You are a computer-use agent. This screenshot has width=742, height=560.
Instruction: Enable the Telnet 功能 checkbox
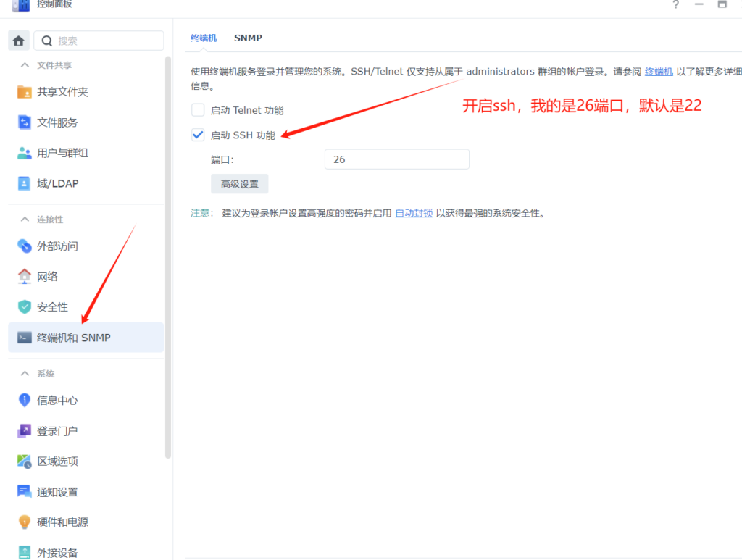(x=197, y=110)
